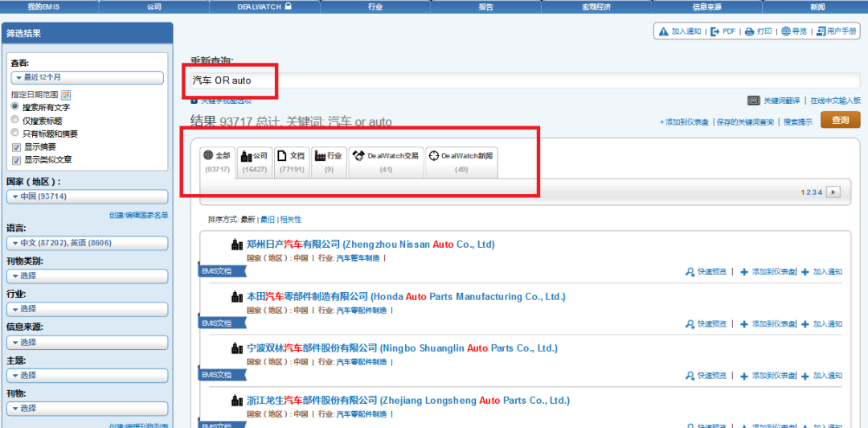868x428 pixels.
Task: Switch to the 文档 (77191) tab
Action: click(292, 163)
